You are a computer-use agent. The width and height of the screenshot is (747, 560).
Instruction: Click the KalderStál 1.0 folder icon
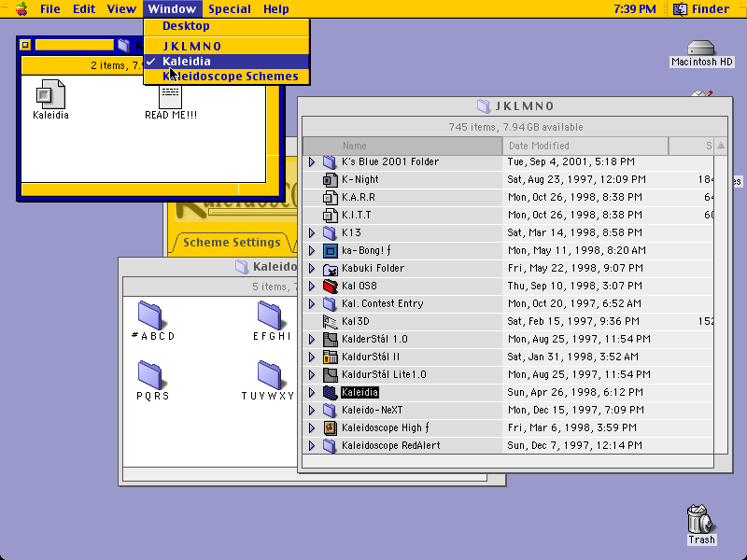pyautogui.click(x=330, y=339)
